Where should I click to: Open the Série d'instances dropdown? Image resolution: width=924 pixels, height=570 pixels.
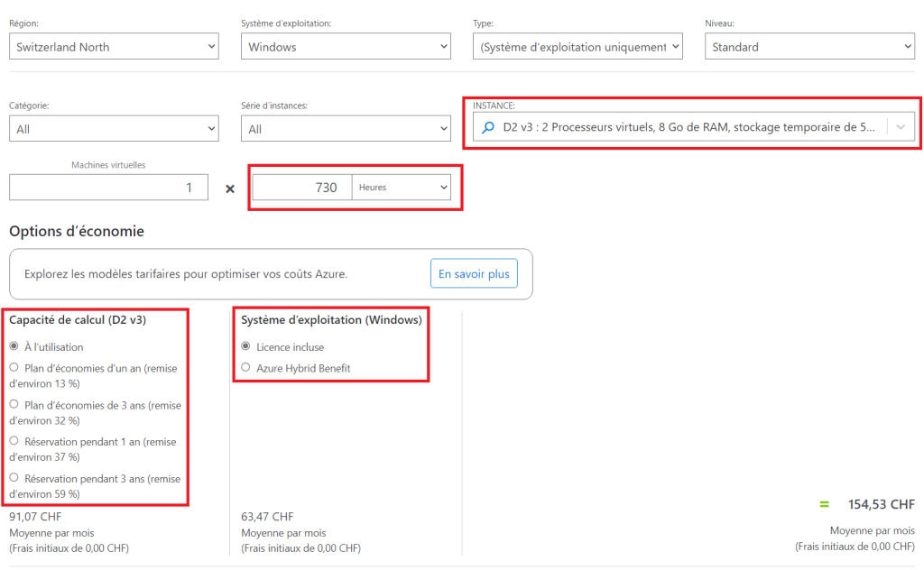click(x=346, y=128)
